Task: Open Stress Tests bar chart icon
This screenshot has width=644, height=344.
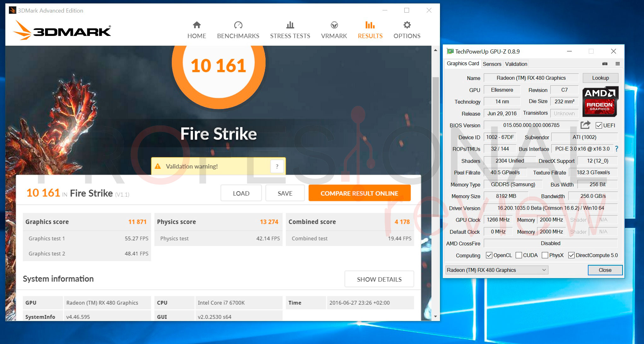Action: (290, 25)
